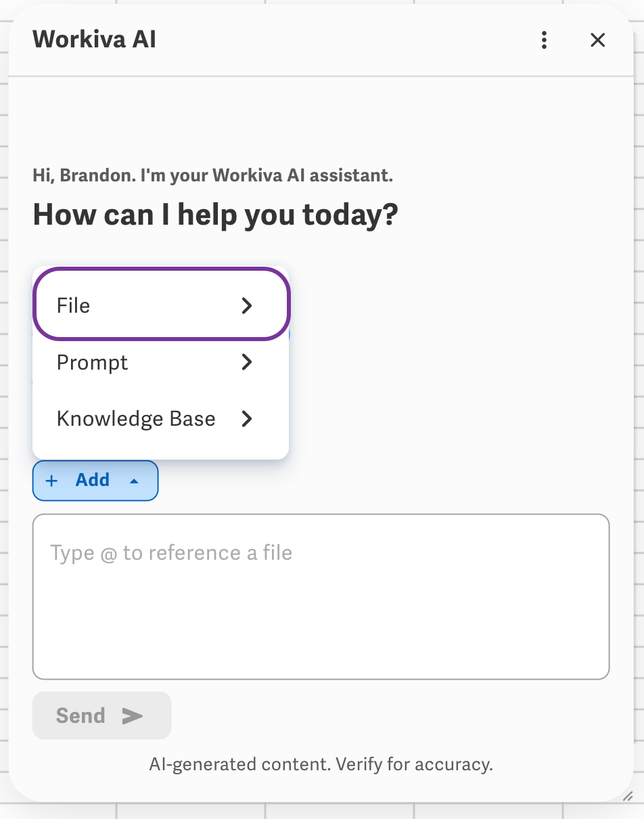644x819 pixels.
Task: Click the 'How can I help you today?' heading
Action: pos(215,215)
